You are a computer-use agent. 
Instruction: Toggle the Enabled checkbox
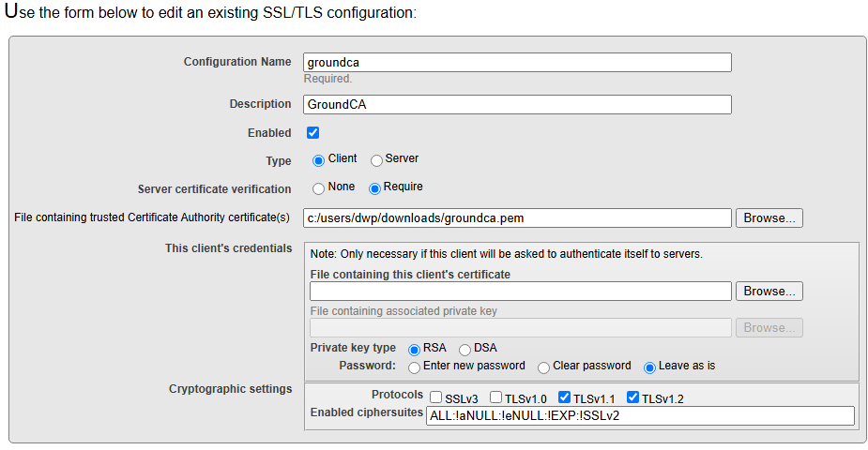pos(312,133)
